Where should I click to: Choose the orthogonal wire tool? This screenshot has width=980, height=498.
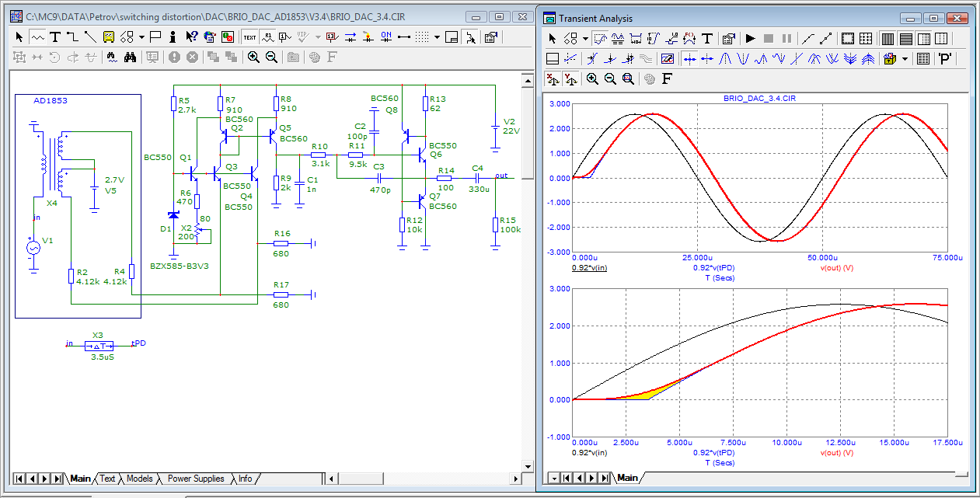click(72, 37)
